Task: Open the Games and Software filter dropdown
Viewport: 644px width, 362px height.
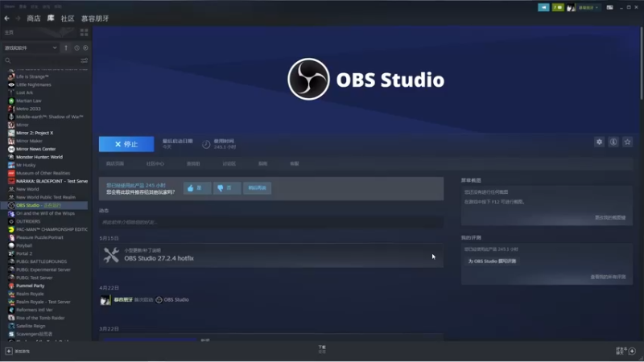Action: [31, 48]
